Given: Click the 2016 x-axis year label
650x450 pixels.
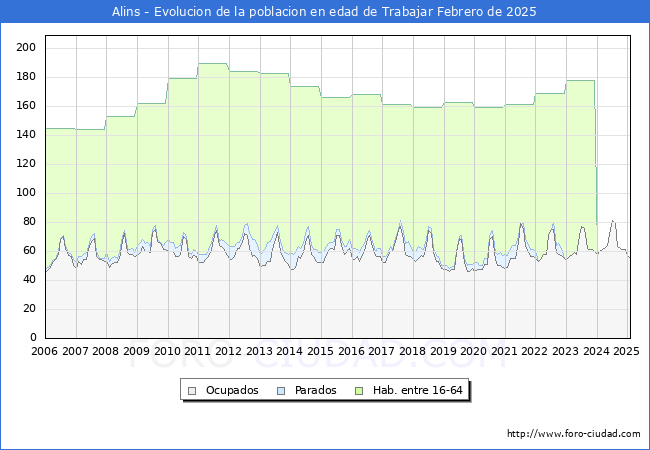Looking at the screenshot, I should (x=352, y=351).
